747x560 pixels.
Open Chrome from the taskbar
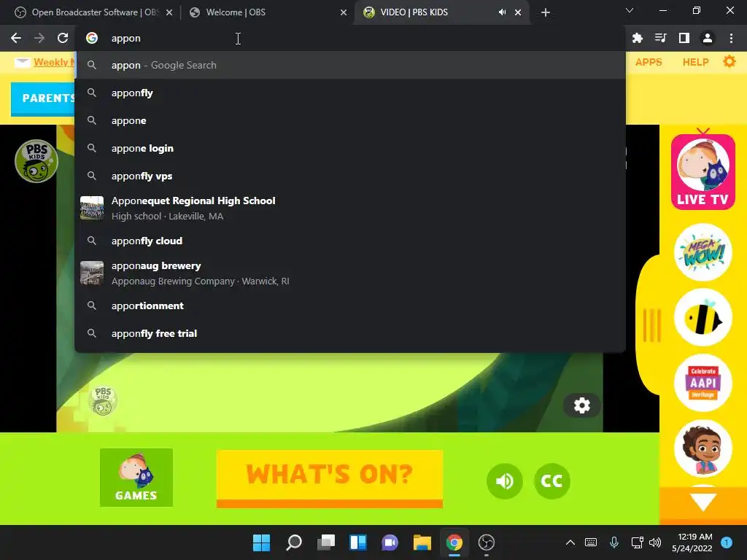pos(454,542)
